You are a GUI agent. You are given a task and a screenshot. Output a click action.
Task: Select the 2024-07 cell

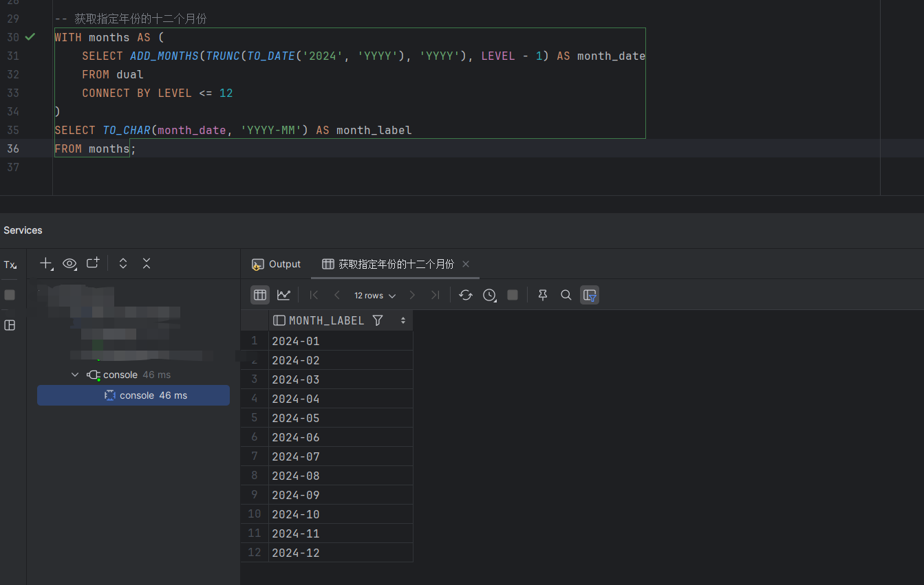click(x=341, y=456)
